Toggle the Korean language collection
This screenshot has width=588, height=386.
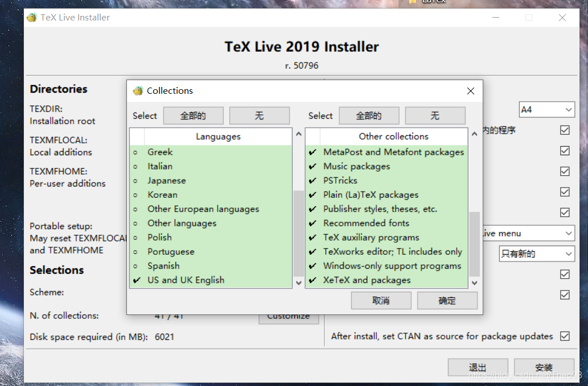(x=211, y=194)
